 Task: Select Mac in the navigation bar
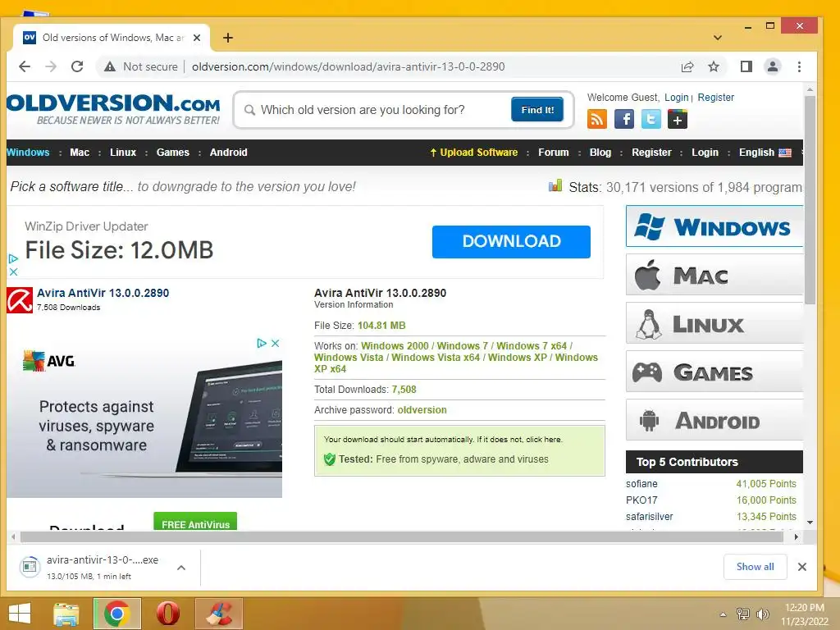[80, 152]
